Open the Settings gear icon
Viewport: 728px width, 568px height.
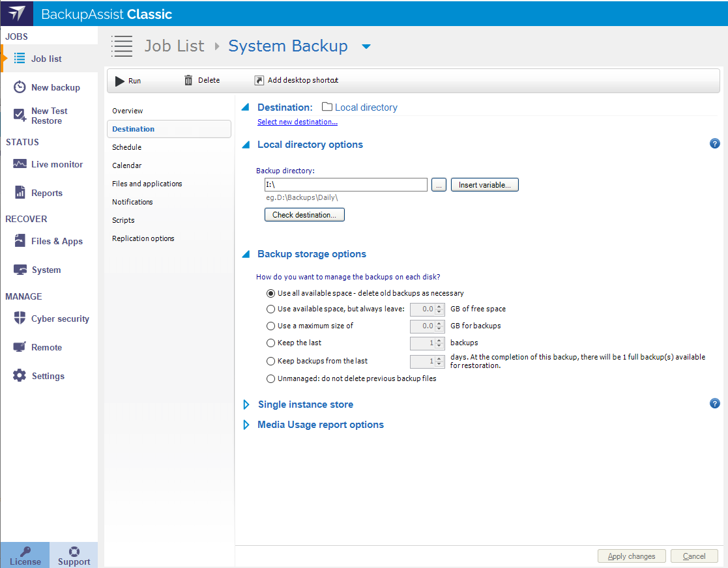(20, 376)
